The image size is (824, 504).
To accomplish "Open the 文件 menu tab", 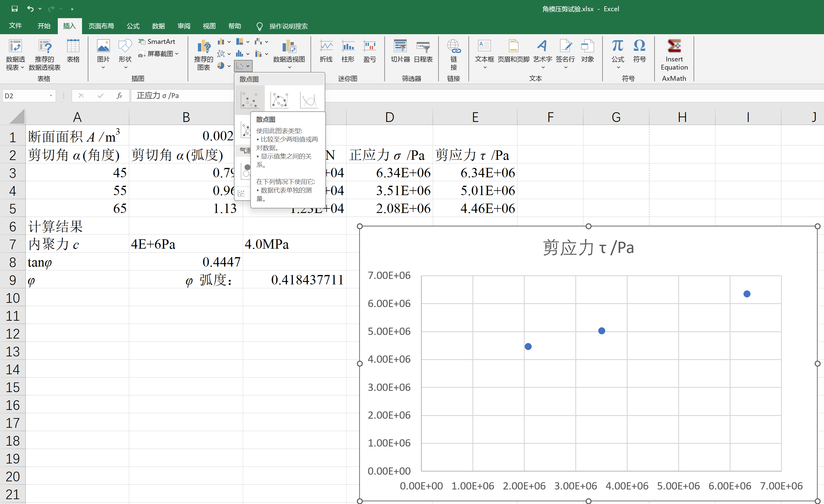I will pyautogui.click(x=15, y=26).
